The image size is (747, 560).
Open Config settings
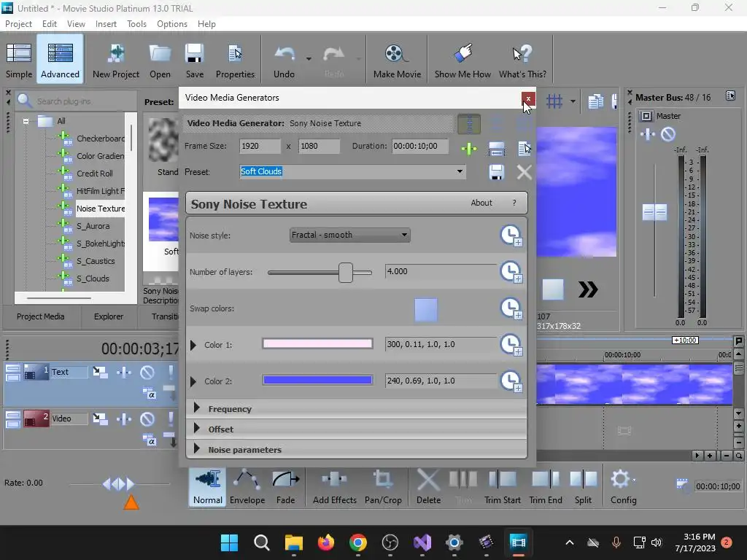[623, 486]
